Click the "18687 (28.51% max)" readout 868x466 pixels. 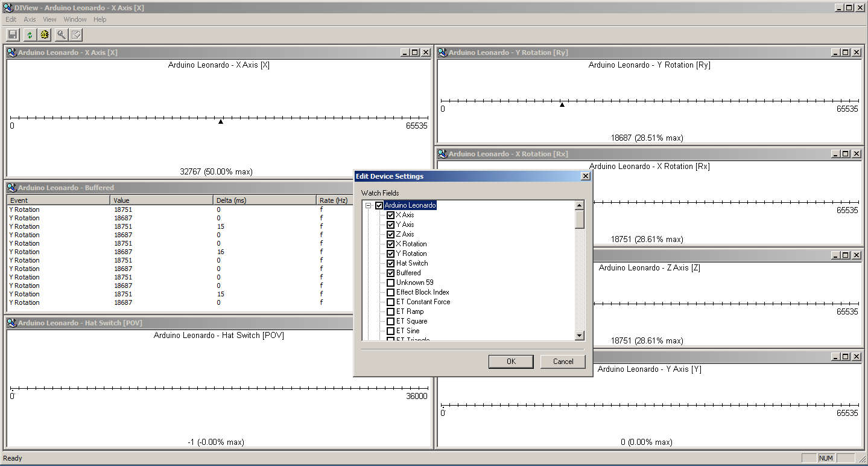(x=647, y=138)
